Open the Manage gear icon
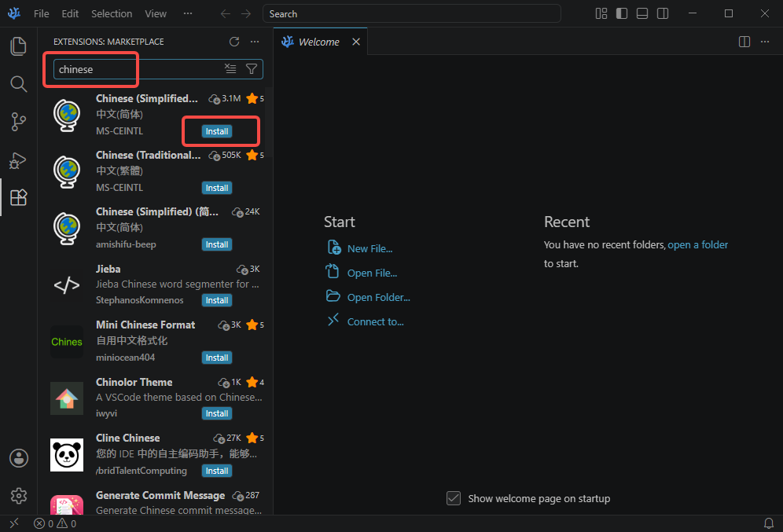Screen dimensions: 783x532 [19, 496]
